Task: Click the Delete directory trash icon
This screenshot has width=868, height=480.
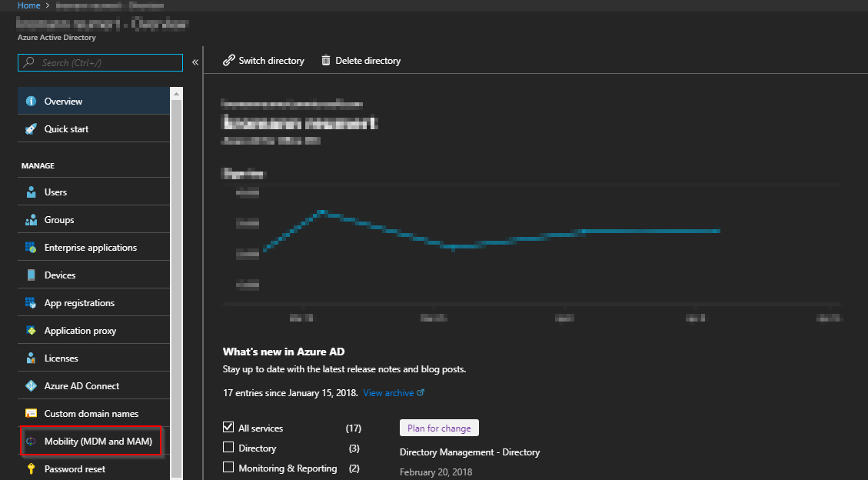Action: click(x=326, y=60)
